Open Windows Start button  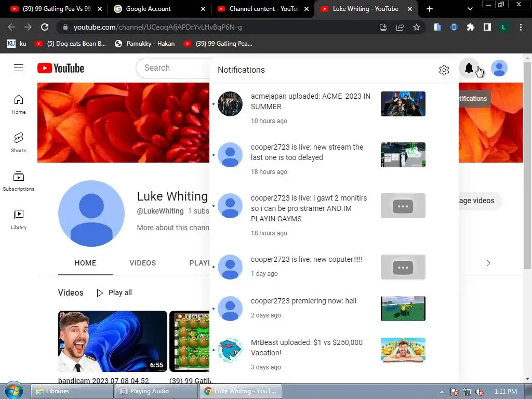[14, 391]
